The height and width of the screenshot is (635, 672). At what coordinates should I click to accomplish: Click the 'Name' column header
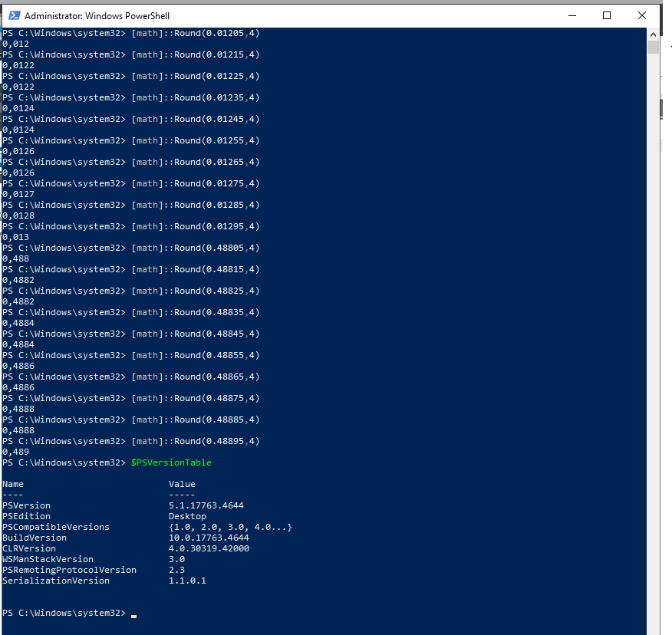click(x=13, y=484)
